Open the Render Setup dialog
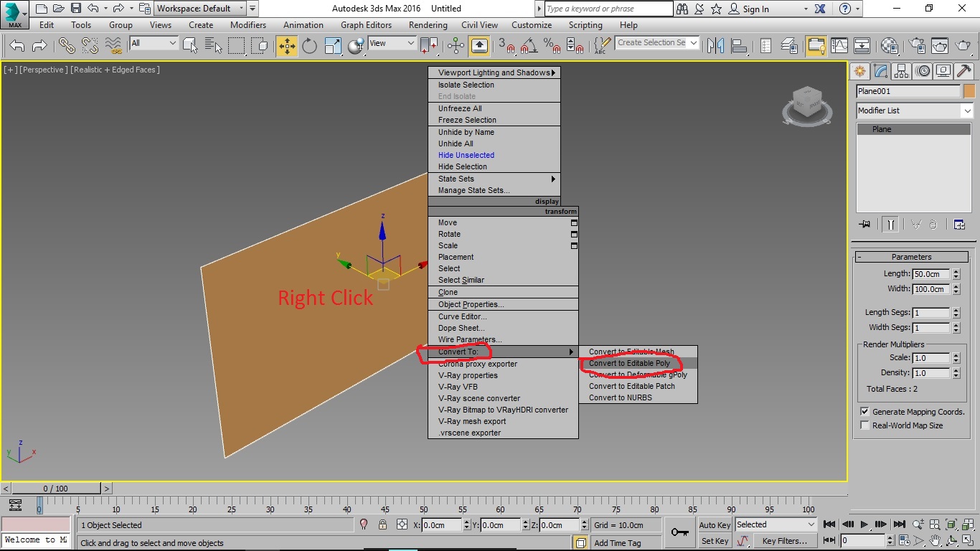This screenshot has width=980, height=551. 918,45
